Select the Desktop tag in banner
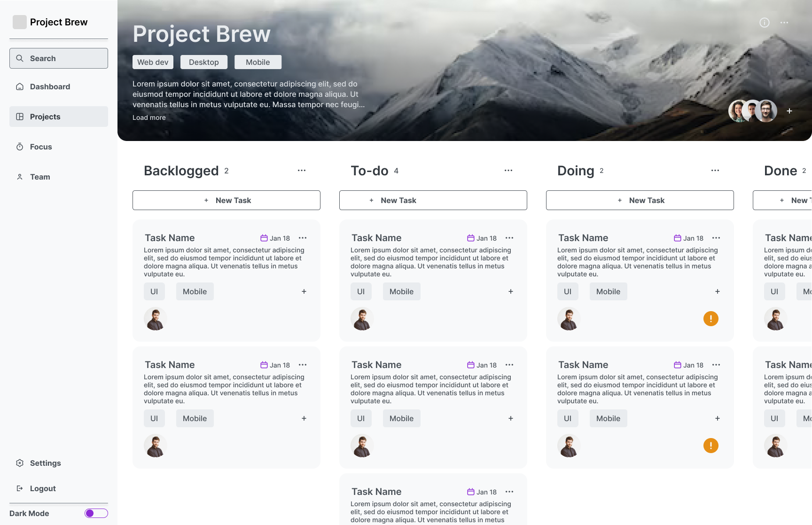This screenshot has width=812, height=525. (x=204, y=62)
